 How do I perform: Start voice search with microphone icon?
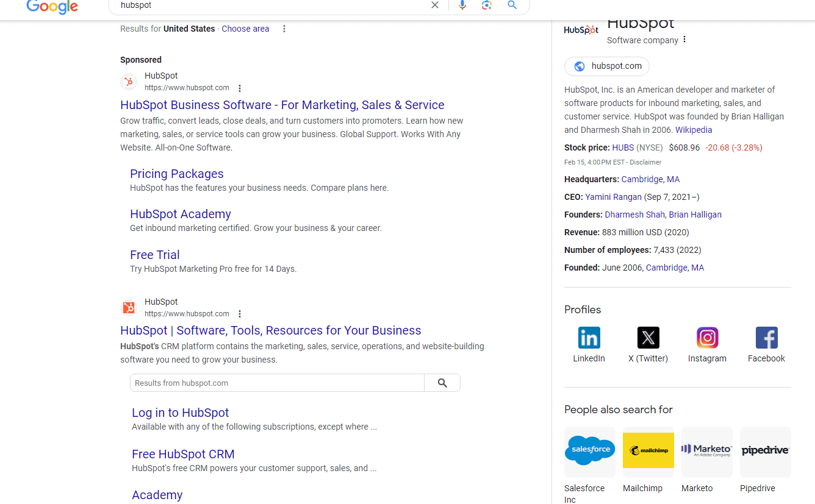coord(462,5)
